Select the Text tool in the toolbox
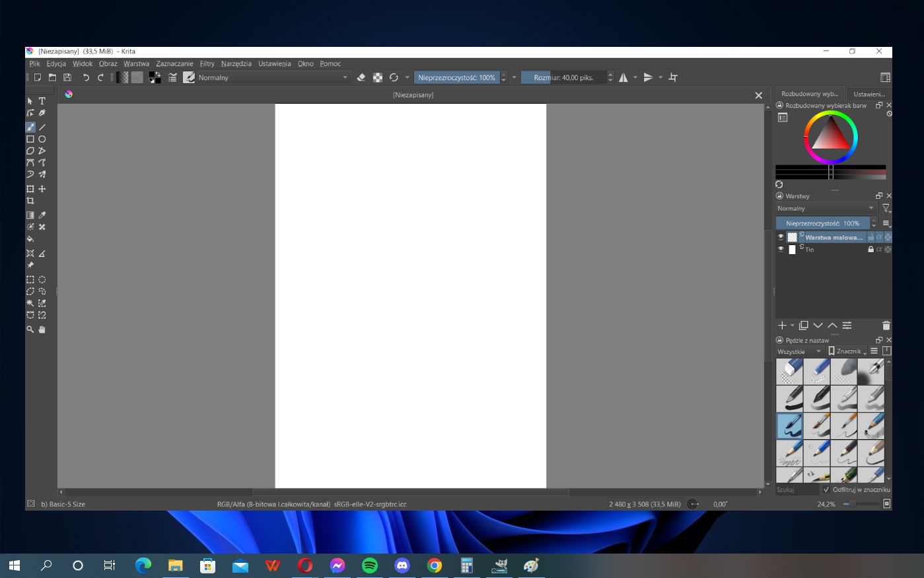Viewport: 924px width, 578px height. (x=42, y=101)
